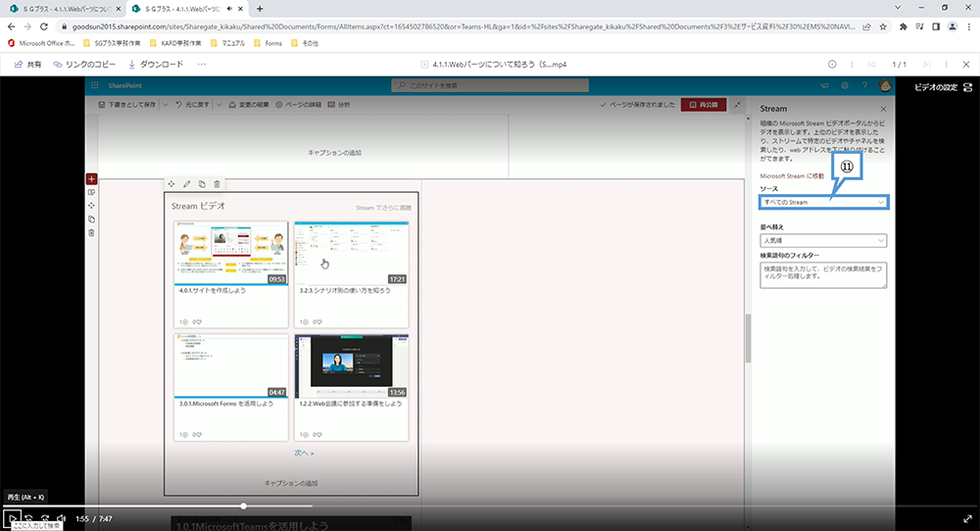Open the Chrome three-dot menu
This screenshot has height=531, width=980.
coord(969,26)
